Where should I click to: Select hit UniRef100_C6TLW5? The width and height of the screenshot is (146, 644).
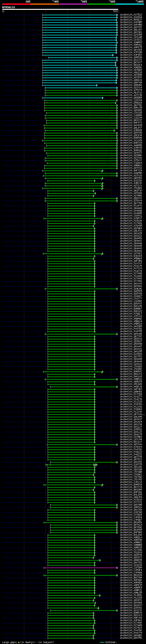[131, 37]
